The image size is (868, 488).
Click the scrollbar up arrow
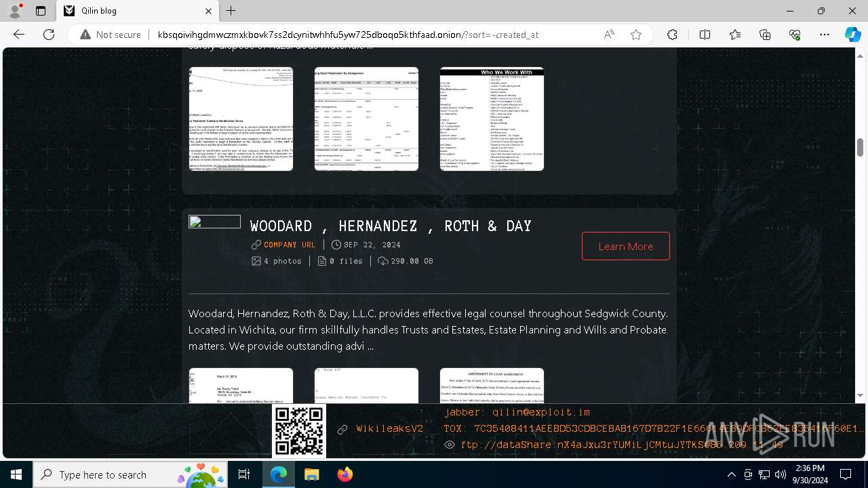[x=860, y=56]
